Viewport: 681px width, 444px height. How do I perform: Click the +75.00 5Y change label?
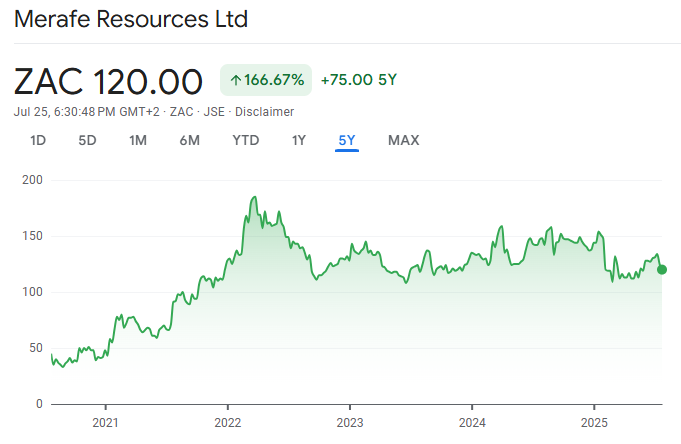pyautogui.click(x=359, y=80)
